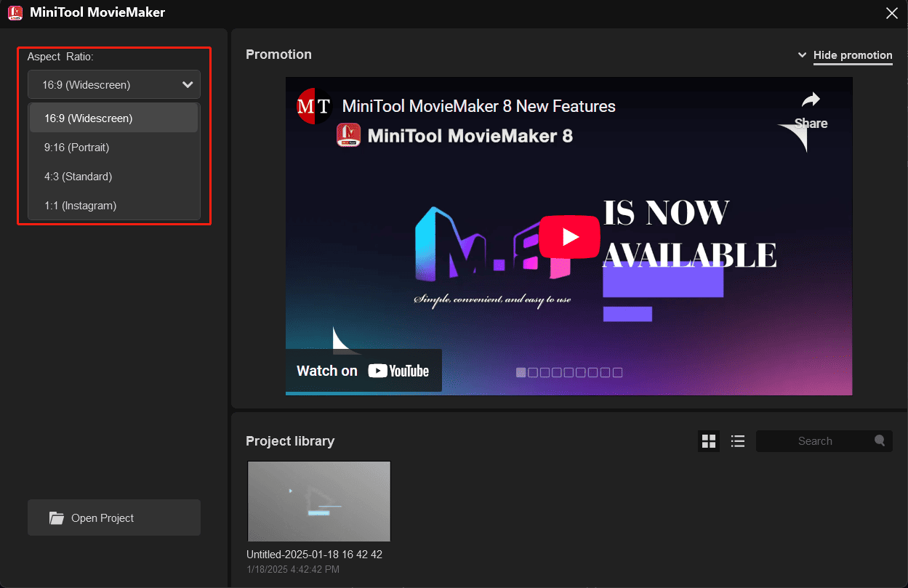Screen dimensions: 908x588
Task: Choose 4:3 (Standard) aspect ratio
Action: pyautogui.click(x=114, y=176)
